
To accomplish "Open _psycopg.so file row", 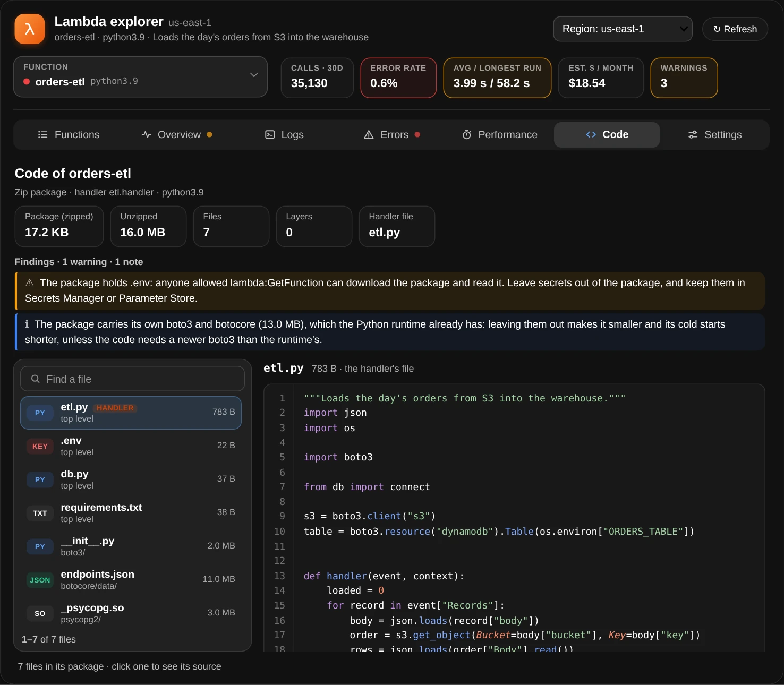I will coord(131,613).
